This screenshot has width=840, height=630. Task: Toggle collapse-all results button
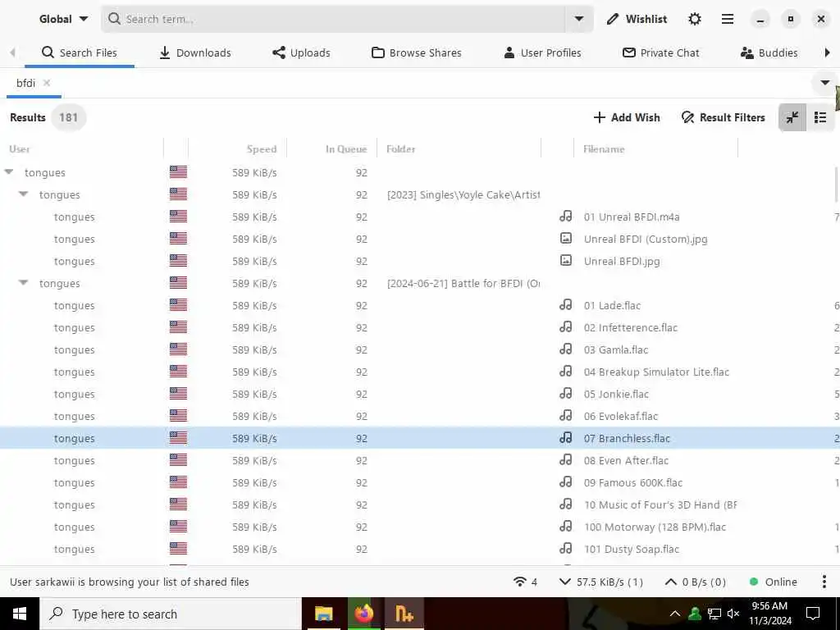pos(792,117)
